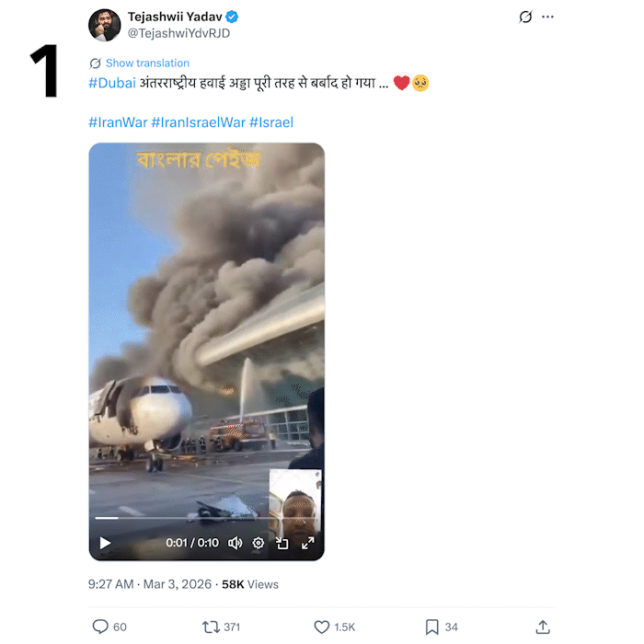Play the tweet video
This screenshot has width=644, height=644.
(x=105, y=543)
